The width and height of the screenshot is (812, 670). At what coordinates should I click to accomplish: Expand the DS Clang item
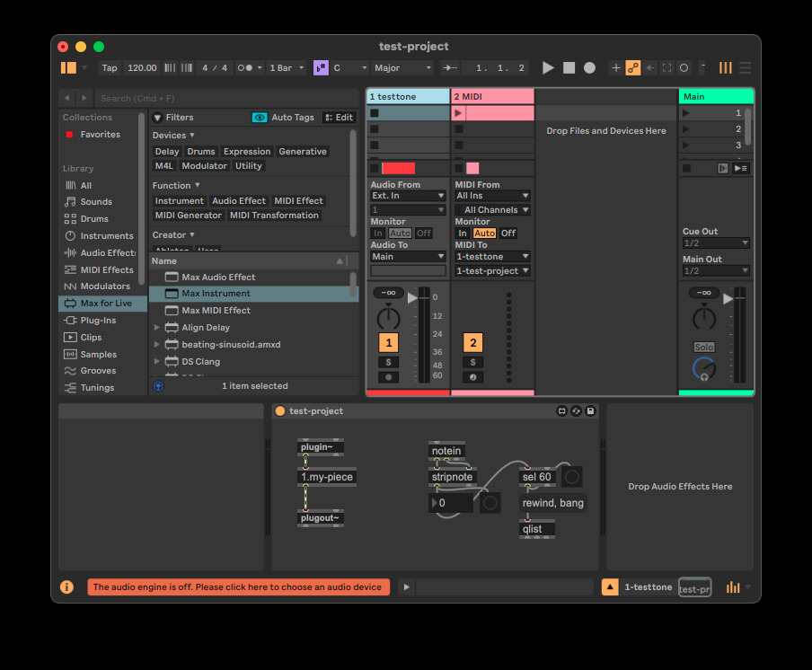coord(156,362)
